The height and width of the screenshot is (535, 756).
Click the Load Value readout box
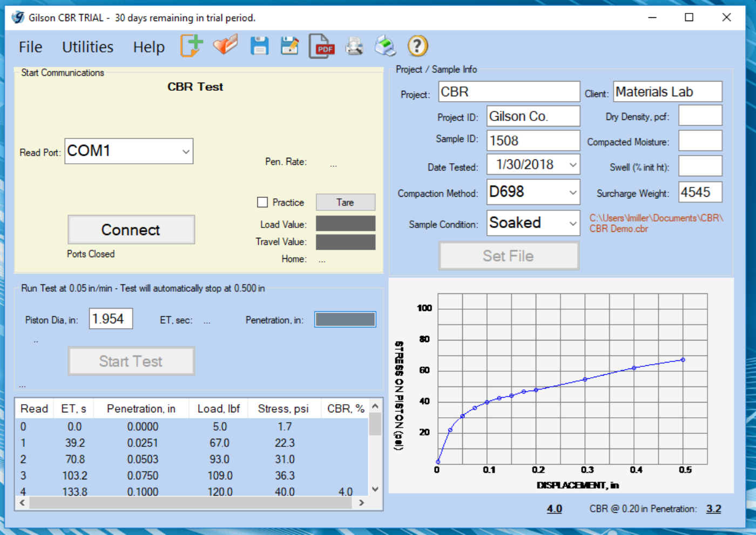click(x=346, y=224)
